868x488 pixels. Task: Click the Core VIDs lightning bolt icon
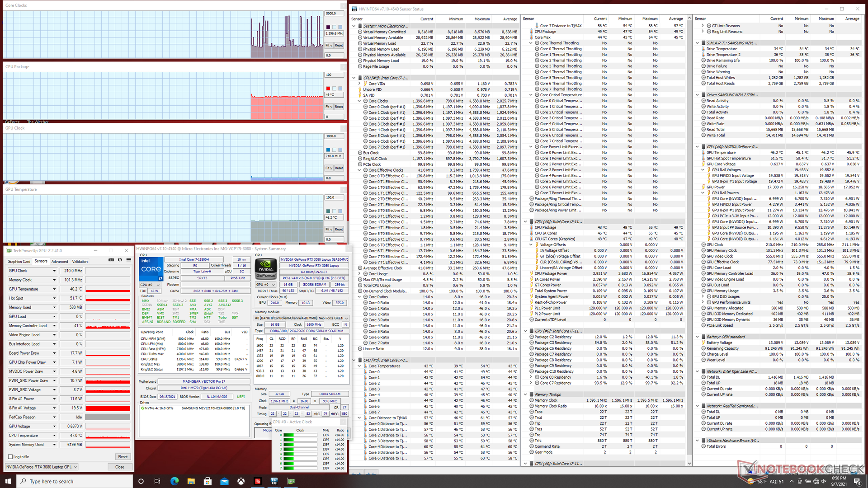point(365,84)
